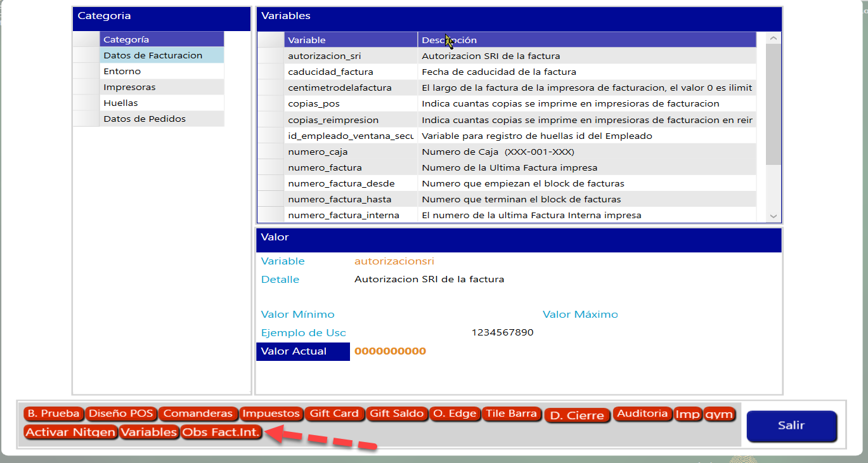Exit using the Salir button
The height and width of the screenshot is (463, 868).
(791, 426)
